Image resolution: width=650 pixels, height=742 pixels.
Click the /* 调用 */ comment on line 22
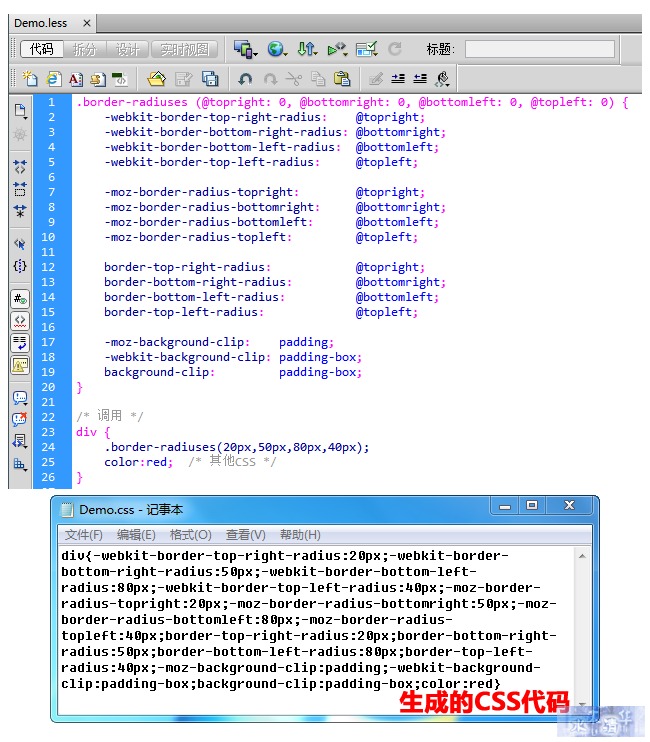[110, 416]
